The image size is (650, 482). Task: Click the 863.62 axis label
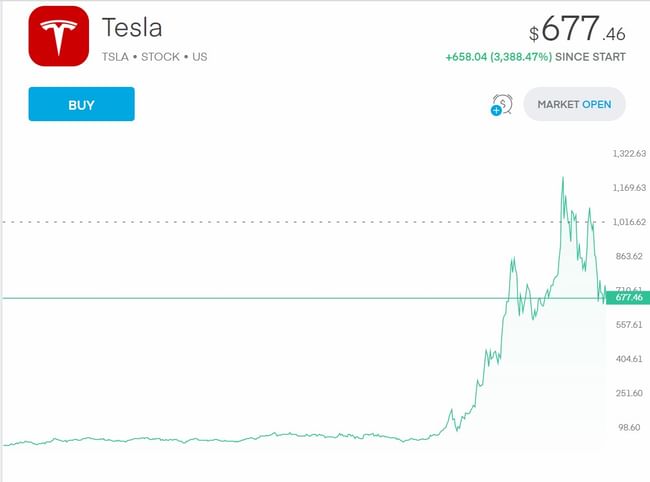628,257
